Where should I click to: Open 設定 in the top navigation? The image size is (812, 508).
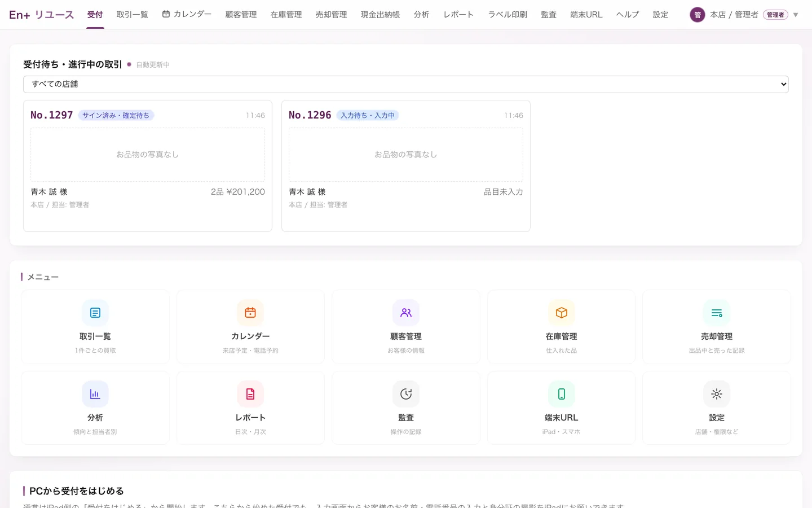pyautogui.click(x=661, y=15)
